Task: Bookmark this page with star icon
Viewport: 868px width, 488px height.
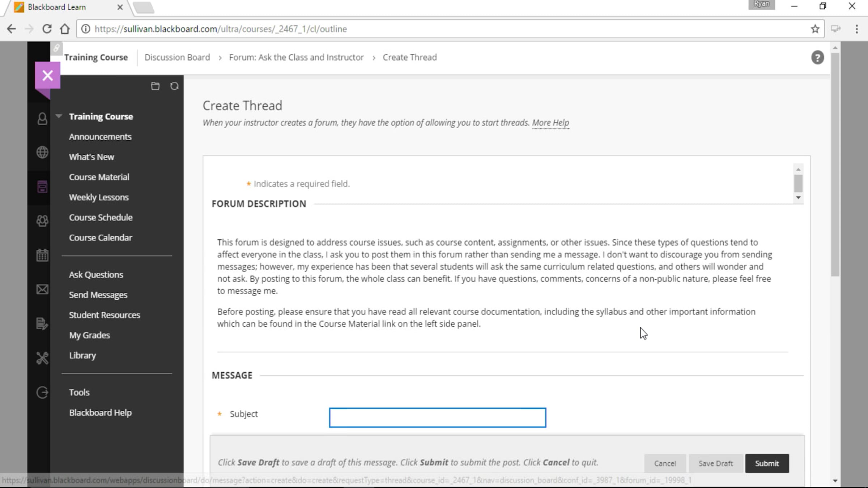Action: 815,29
